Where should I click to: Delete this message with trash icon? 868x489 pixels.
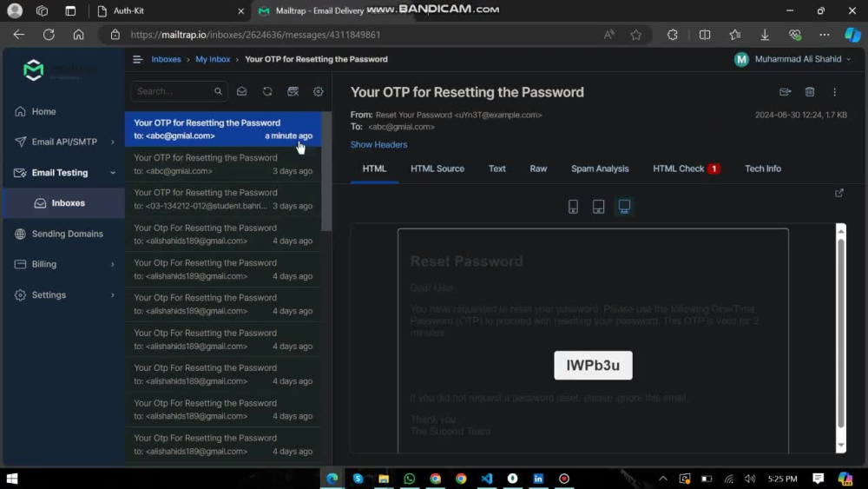[810, 92]
